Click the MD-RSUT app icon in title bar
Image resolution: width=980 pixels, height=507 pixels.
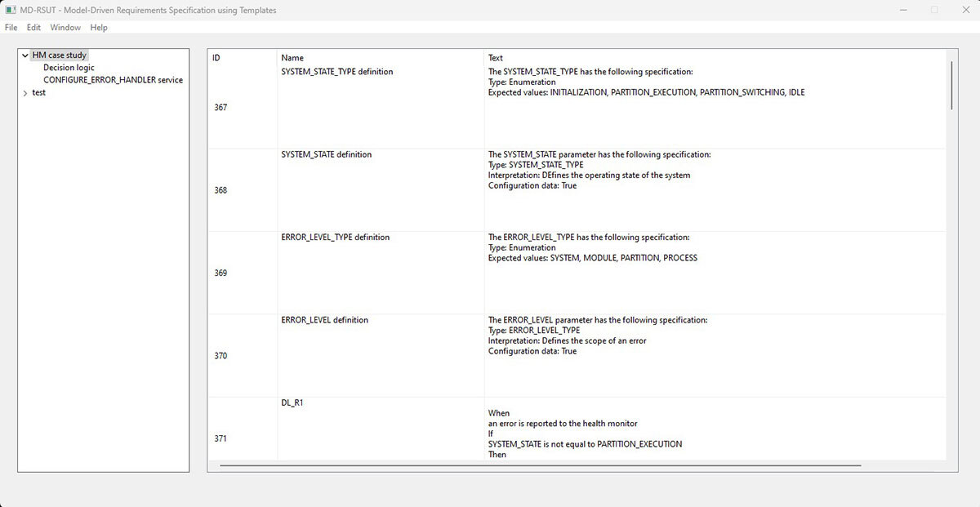[10, 10]
